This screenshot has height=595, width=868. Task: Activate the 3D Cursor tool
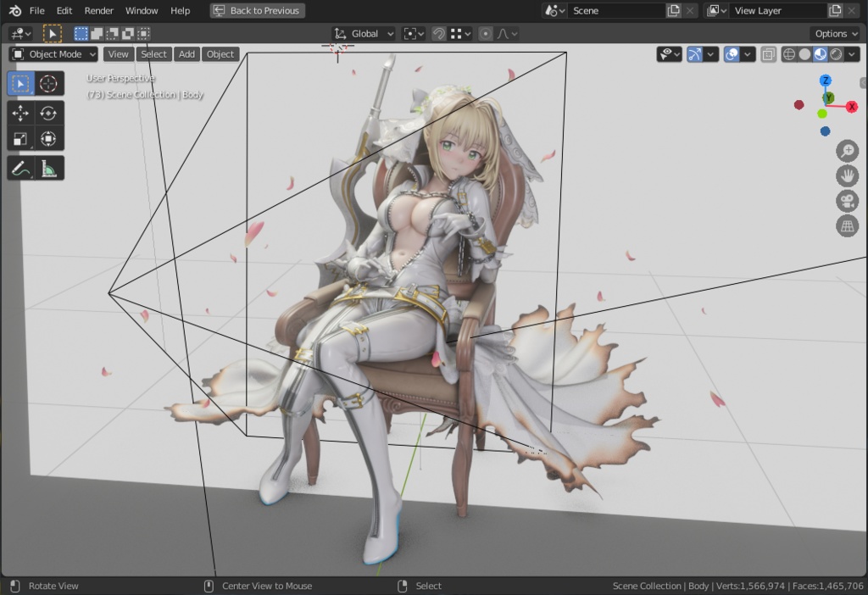click(48, 83)
